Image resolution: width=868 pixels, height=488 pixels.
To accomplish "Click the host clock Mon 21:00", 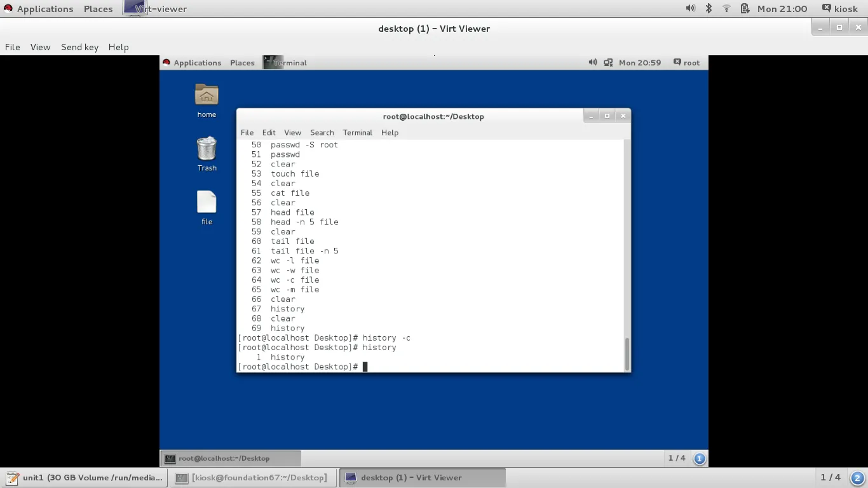I will click(782, 8).
